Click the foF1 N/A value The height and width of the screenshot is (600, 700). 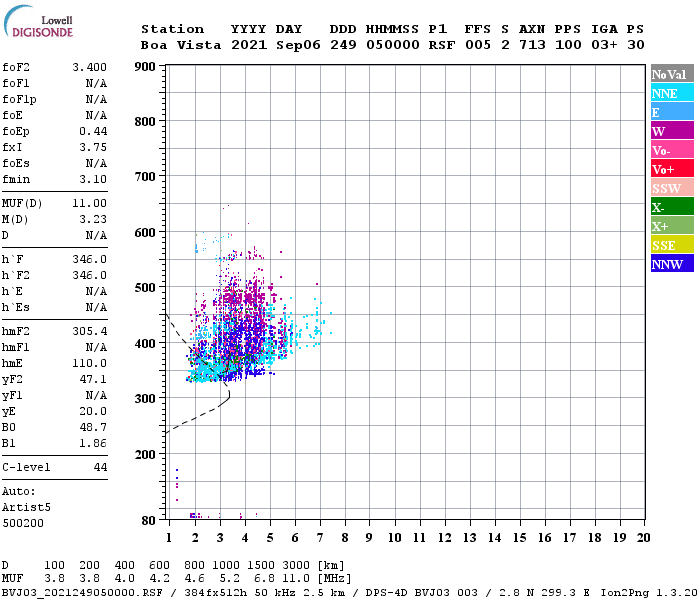pos(96,83)
